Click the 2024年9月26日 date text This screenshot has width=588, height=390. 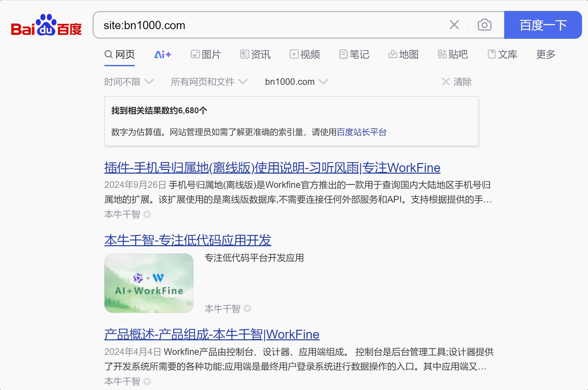[x=135, y=185]
